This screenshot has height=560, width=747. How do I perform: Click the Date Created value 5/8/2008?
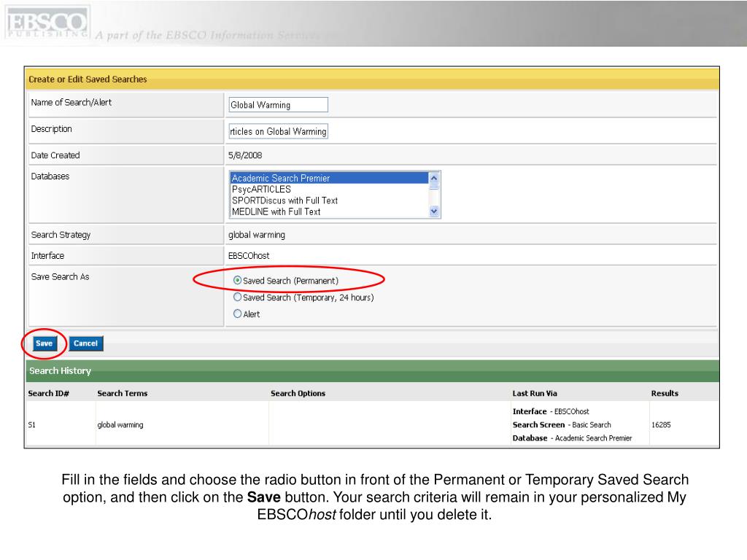click(245, 155)
